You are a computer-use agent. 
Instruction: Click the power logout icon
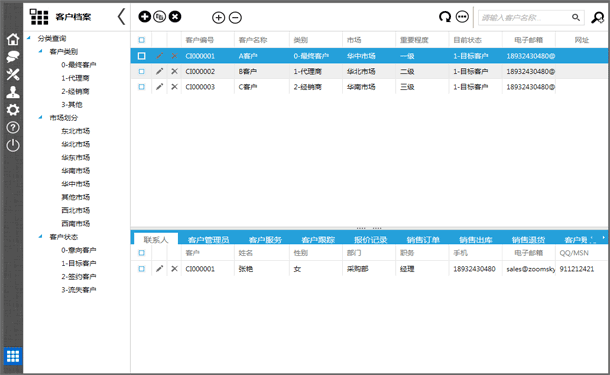pyautogui.click(x=13, y=145)
